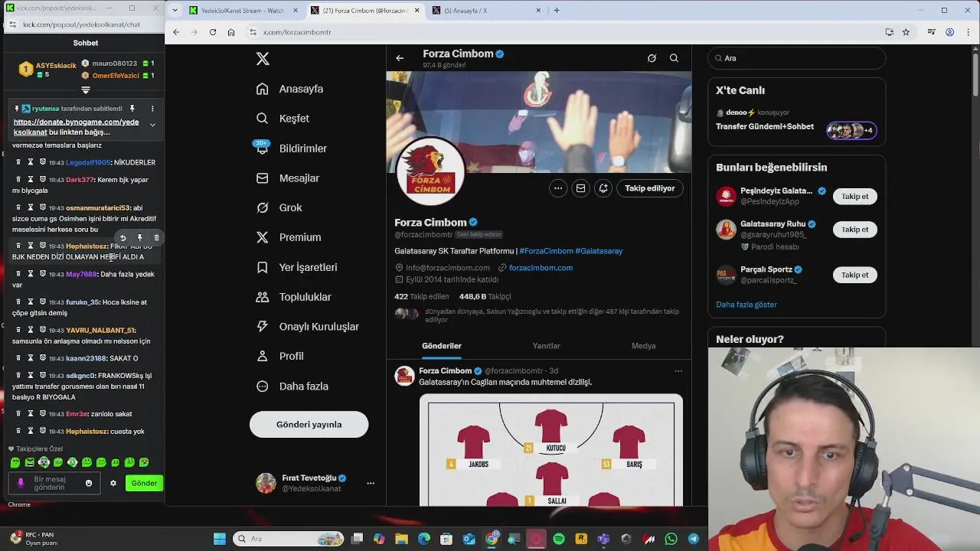980x551 pixels.
Task: Click Daha fazla göster link
Action: click(x=746, y=305)
